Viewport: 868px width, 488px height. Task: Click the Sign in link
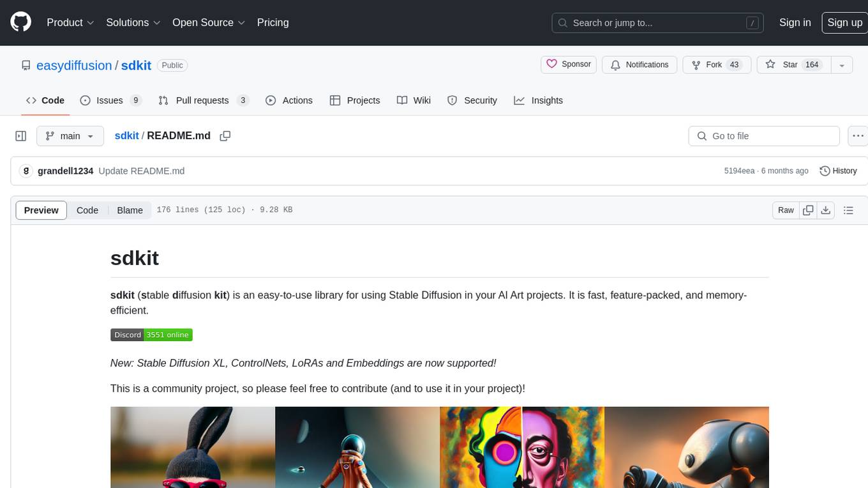[795, 22]
